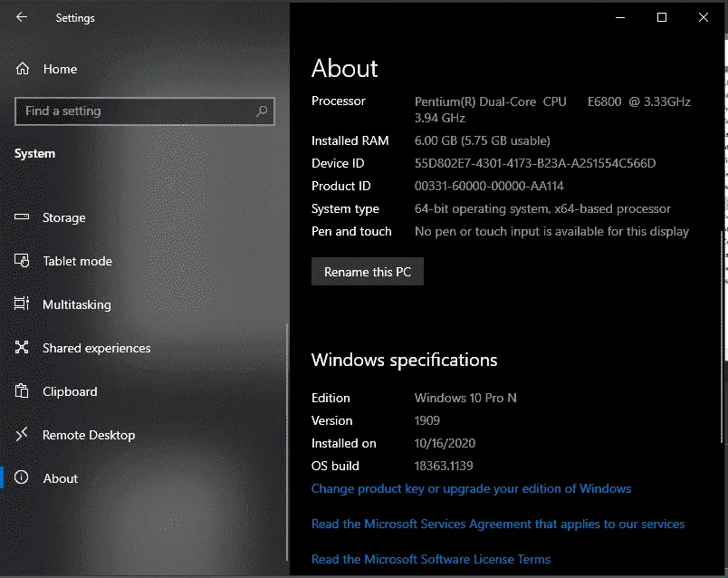The height and width of the screenshot is (578, 728).
Task: Select the Remote Desktop icon
Action: (22, 435)
